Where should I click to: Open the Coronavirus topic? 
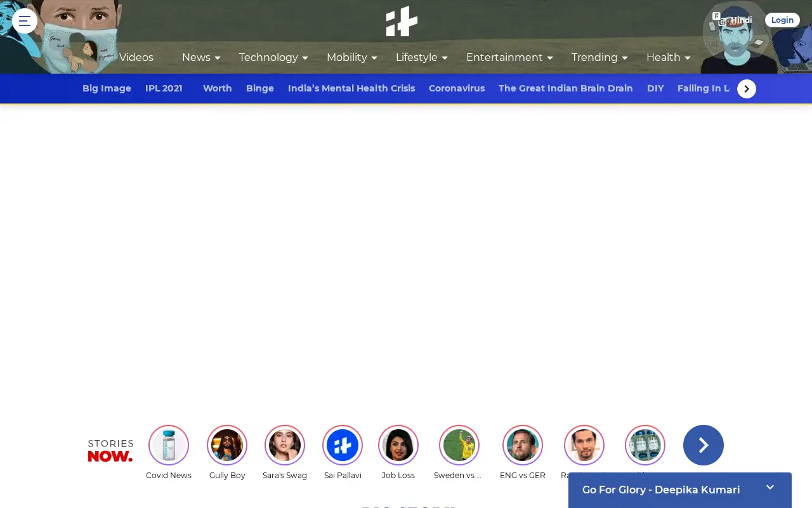point(457,88)
